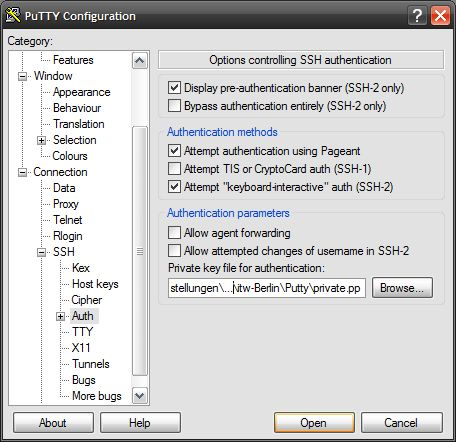Screen dimensions: 456x442
Task: Enable Allow attempted changes of username
Action: pyautogui.click(x=174, y=250)
